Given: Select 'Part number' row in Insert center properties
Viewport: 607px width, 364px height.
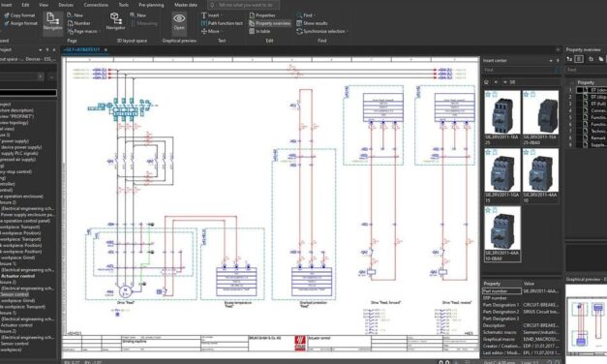Looking at the screenshot, I should [x=521, y=290].
